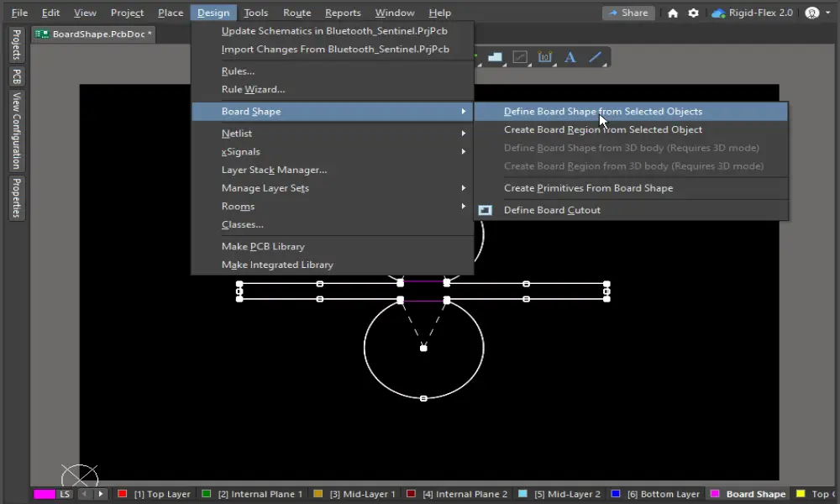Click the magenta current layer color swatch
Screen dimensions: 840x504
pos(45,494)
